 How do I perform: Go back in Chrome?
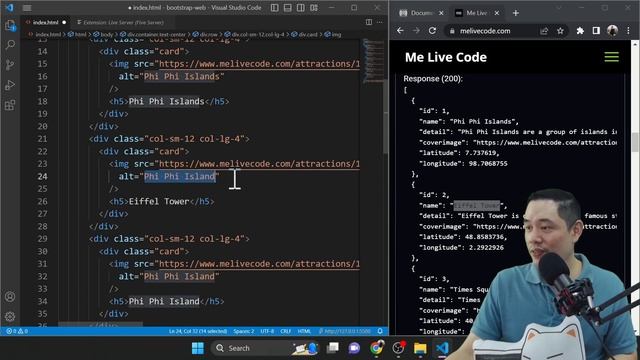(x=400, y=31)
